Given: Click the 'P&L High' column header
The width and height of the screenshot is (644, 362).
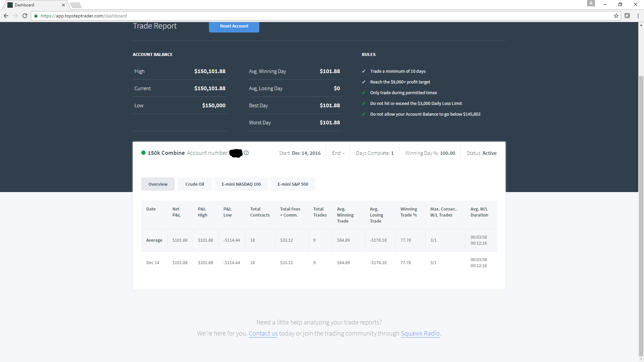Looking at the screenshot, I should point(203,212).
